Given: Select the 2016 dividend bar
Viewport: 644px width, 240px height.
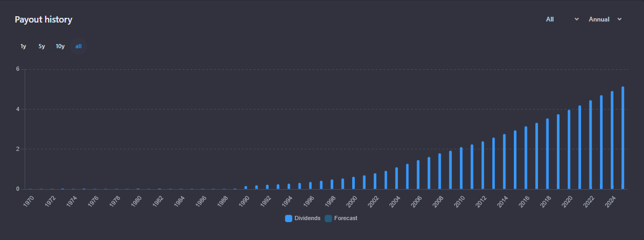Looking at the screenshot, I should click(x=526, y=158).
